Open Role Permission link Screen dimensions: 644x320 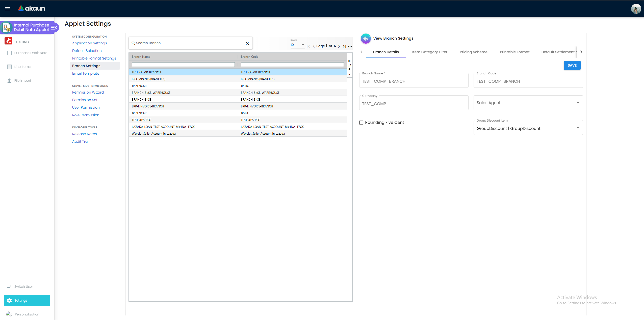(86, 115)
